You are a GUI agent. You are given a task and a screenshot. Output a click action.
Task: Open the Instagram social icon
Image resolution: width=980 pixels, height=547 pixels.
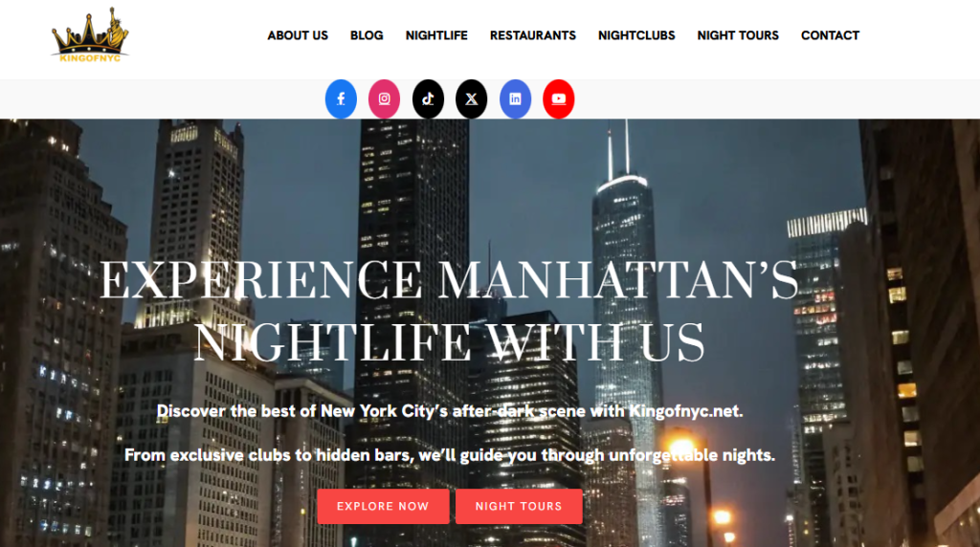click(x=385, y=98)
